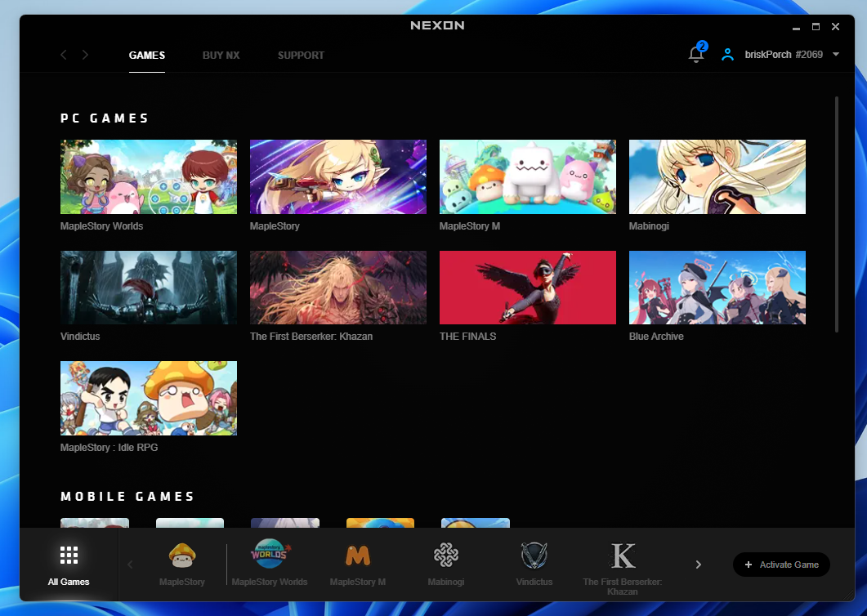Click the Vindictus title under its thumbnail
Image resolution: width=867 pixels, height=616 pixels.
pos(80,337)
